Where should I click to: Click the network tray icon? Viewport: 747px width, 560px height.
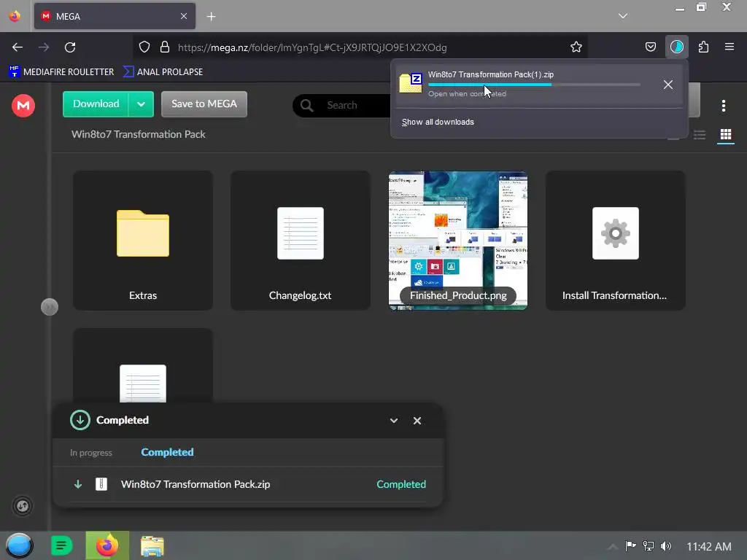click(649, 546)
